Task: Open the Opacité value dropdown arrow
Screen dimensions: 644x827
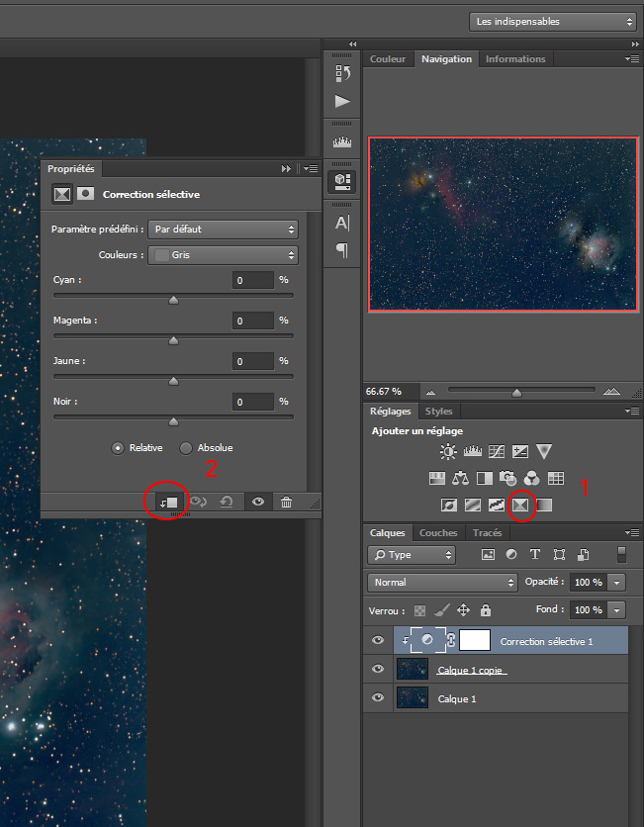Action: pyautogui.click(x=616, y=583)
